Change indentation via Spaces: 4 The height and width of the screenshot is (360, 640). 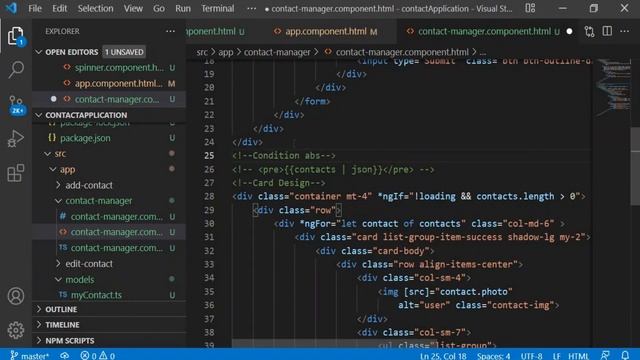[x=493, y=356]
